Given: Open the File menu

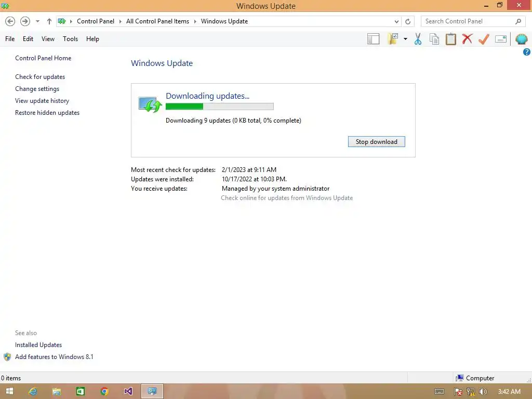Looking at the screenshot, I should coord(10,39).
